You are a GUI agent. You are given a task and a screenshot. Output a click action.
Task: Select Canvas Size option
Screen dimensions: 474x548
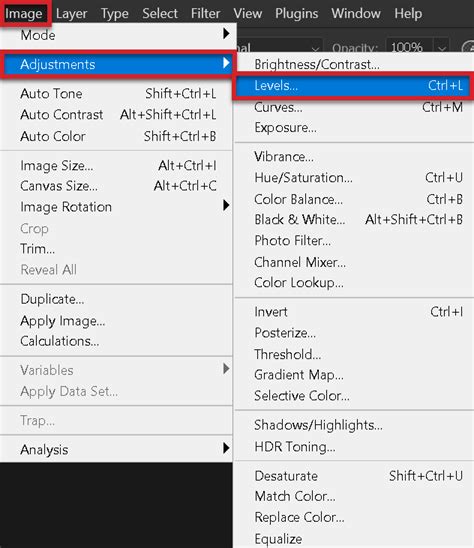tap(116, 186)
